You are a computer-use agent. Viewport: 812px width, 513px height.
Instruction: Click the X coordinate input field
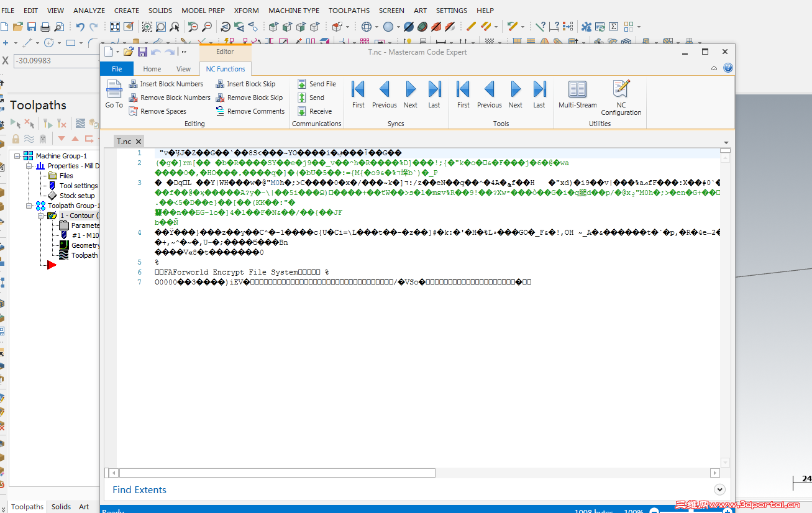click(56, 61)
